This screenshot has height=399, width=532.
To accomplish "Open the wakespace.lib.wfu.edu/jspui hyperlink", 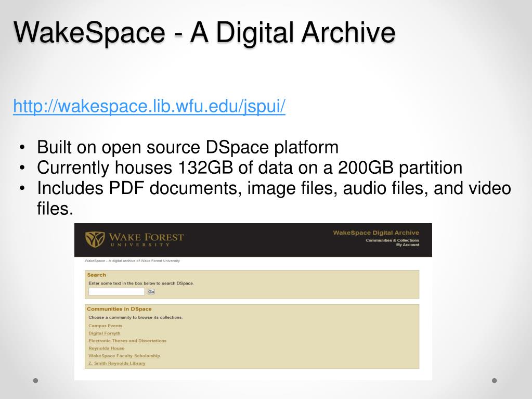I will (149, 106).
